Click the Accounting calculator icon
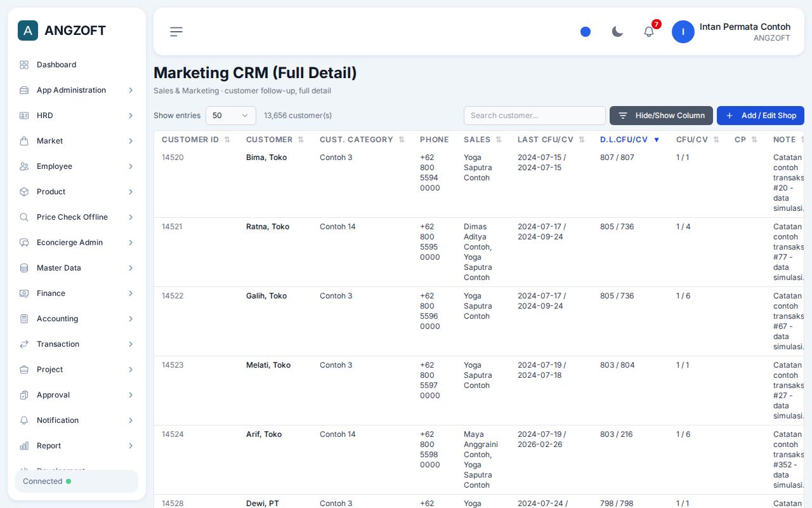 click(x=24, y=319)
